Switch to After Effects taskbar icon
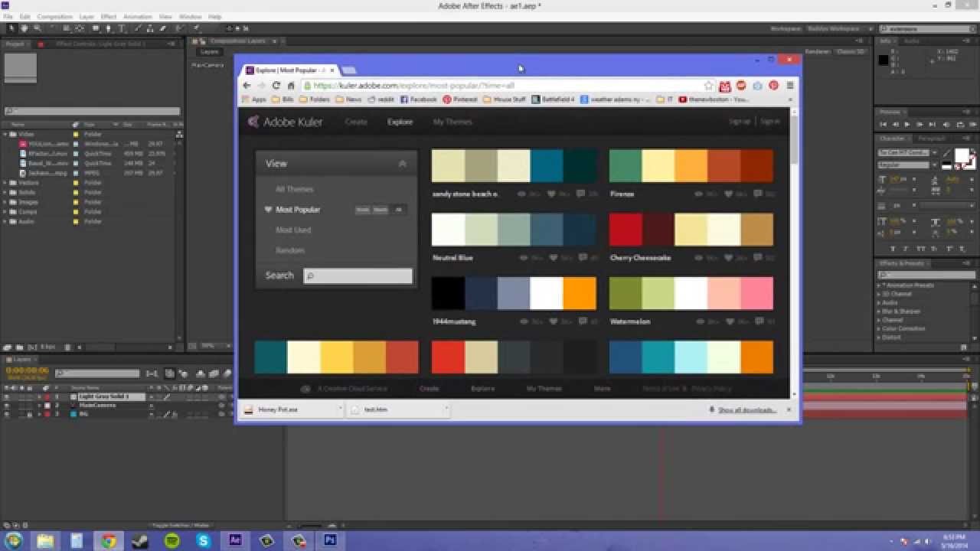 235,540
